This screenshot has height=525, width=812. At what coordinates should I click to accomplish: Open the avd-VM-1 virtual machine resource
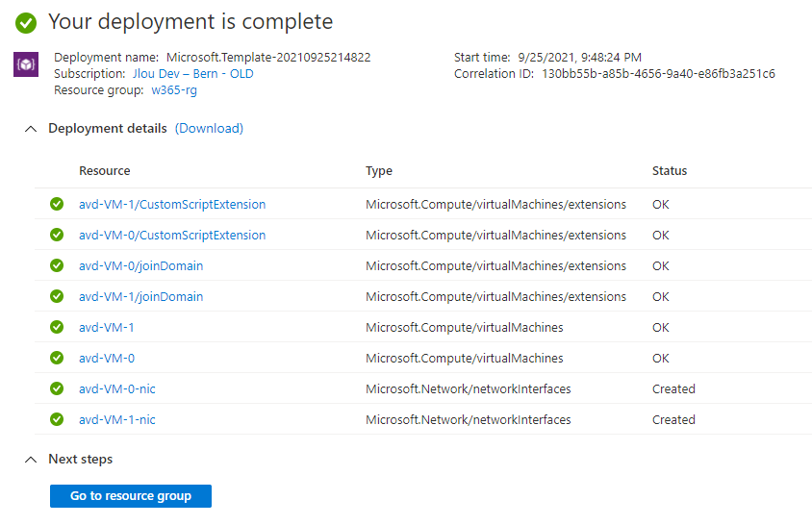[107, 327]
